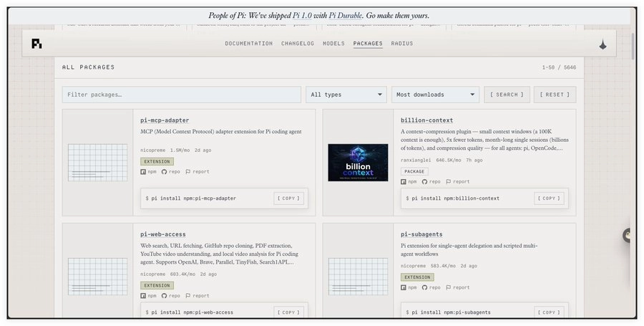The image size is (644, 326).
Task: Focus the Filter packages input field
Action: point(182,95)
